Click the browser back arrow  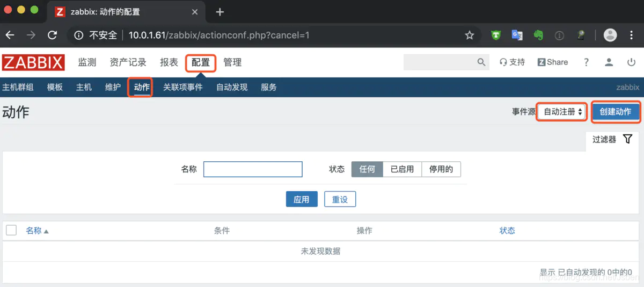(x=10, y=35)
